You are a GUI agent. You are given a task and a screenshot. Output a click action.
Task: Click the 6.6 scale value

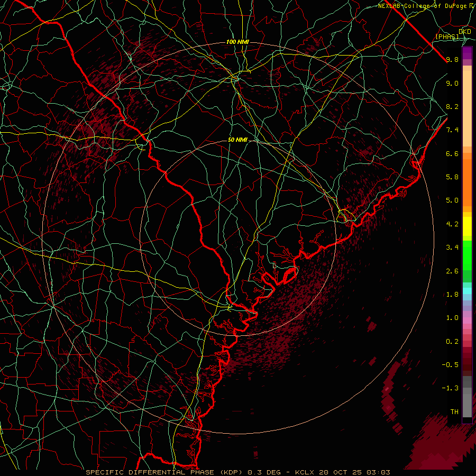452,153
